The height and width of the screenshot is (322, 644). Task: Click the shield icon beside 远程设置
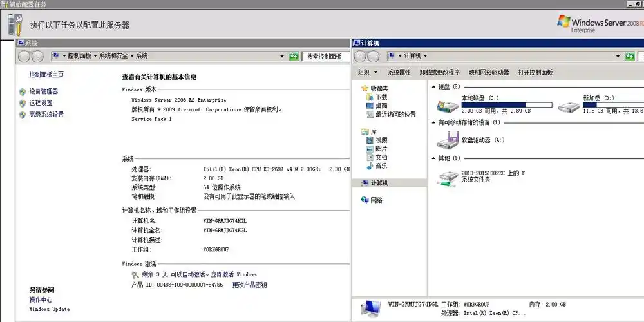[x=23, y=103]
